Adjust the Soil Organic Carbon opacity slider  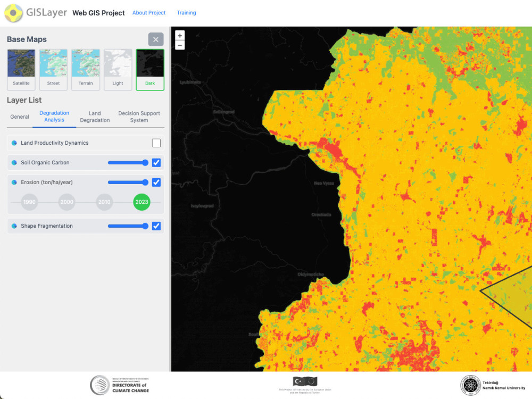coord(128,162)
